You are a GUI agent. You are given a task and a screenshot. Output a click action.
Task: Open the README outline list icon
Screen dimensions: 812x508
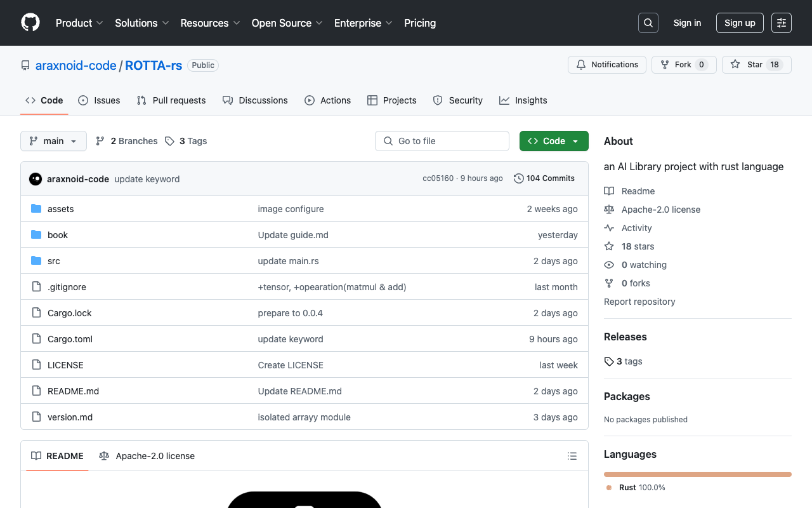tap(572, 456)
